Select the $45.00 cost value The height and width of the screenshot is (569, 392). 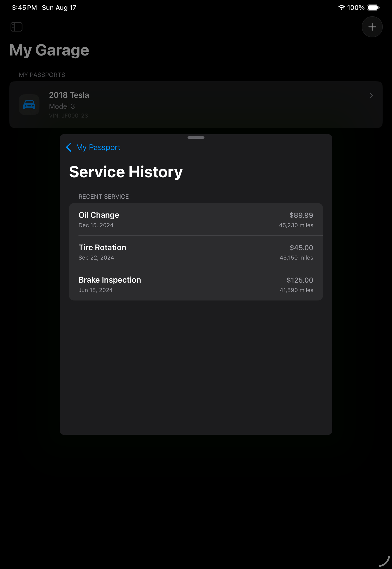[x=301, y=248]
